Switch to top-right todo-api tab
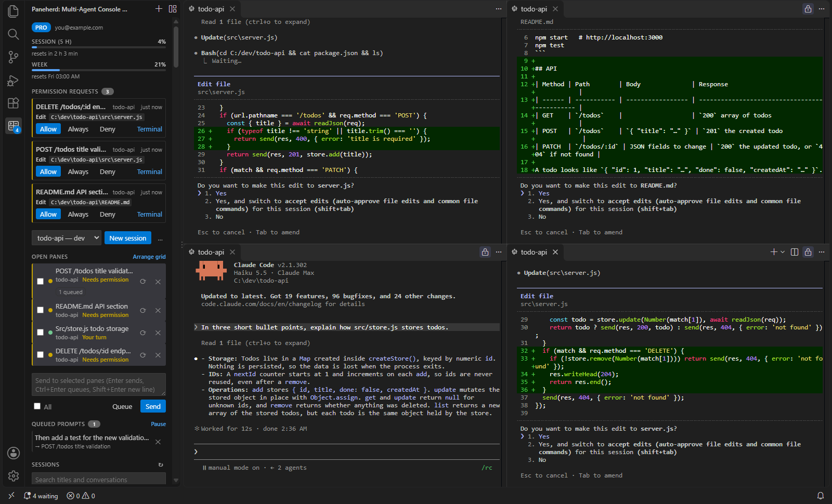The width and height of the screenshot is (832, 504). pos(534,9)
